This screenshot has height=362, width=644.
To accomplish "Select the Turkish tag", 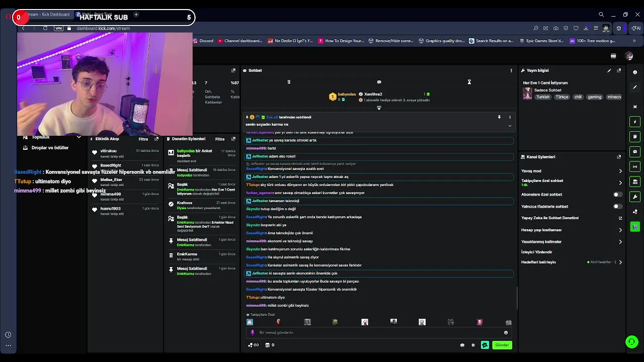I will point(543,97).
